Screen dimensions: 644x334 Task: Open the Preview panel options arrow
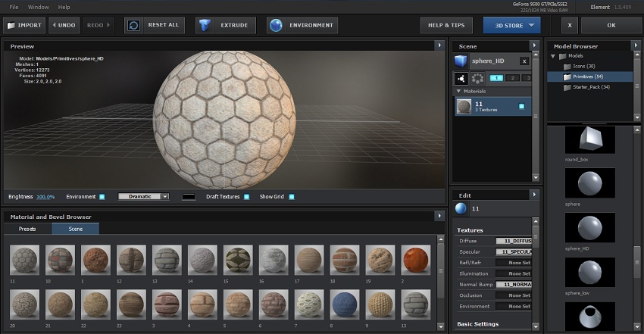point(439,45)
